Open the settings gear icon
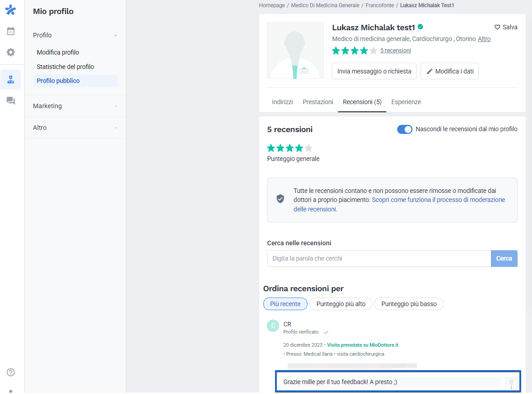Screen dimensions: 532x394 pyautogui.click(x=10, y=52)
